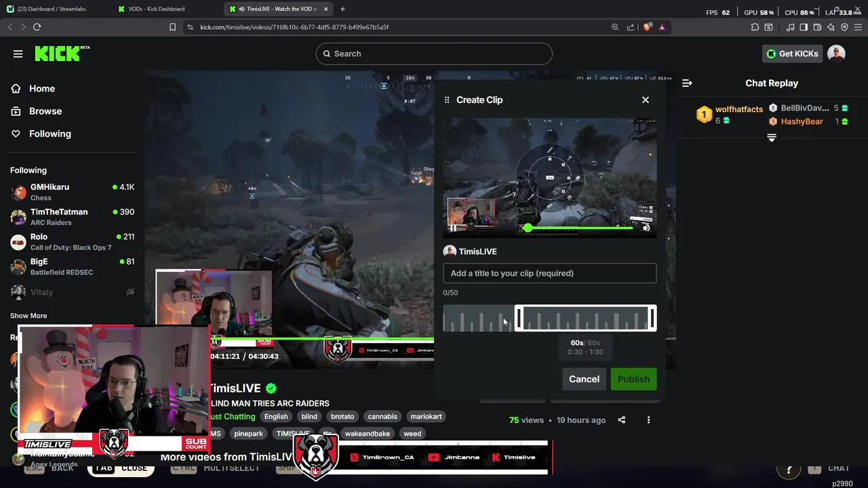Click the brotato tag

[342, 417]
